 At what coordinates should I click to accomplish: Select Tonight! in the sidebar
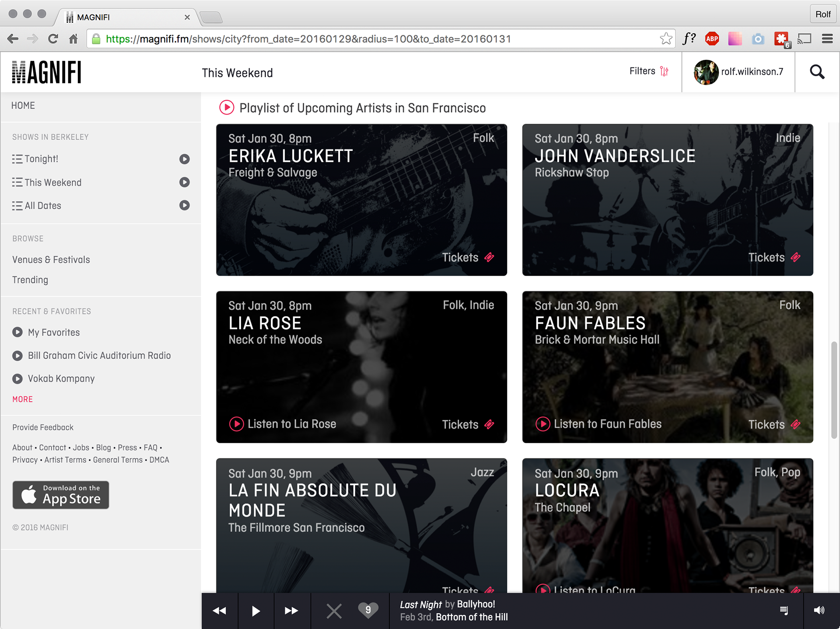click(41, 159)
